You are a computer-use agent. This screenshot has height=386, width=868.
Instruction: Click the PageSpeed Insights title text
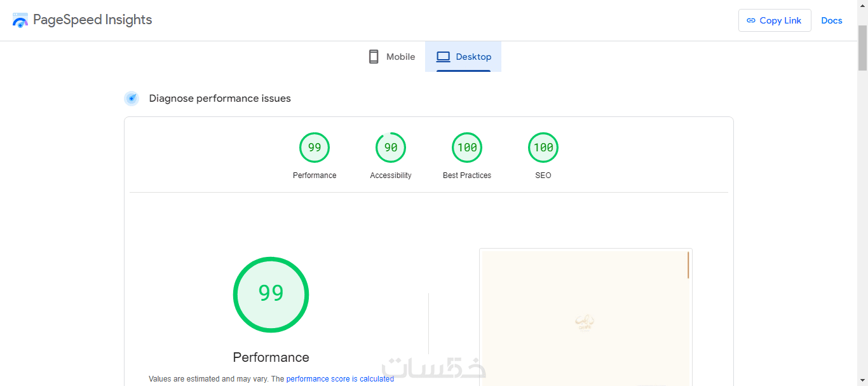[x=93, y=20]
